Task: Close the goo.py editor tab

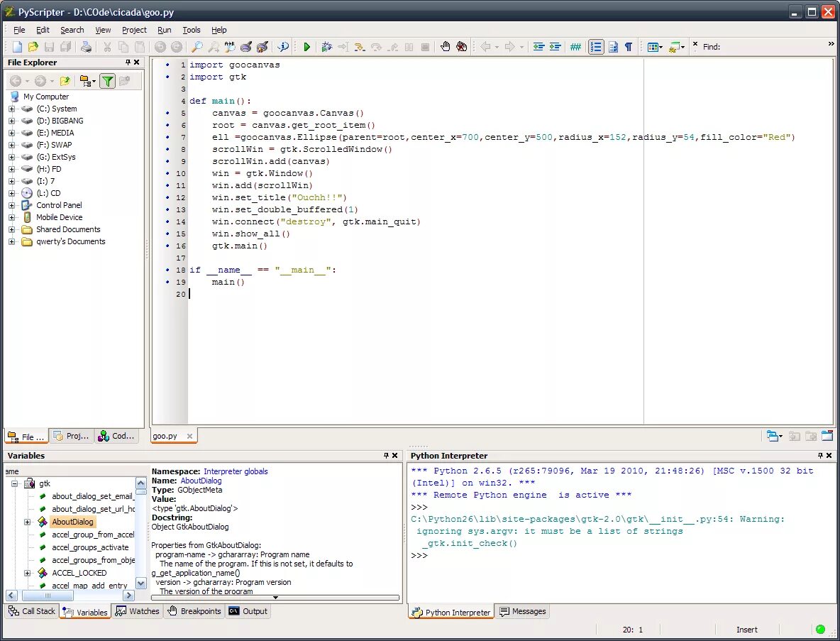Action: tap(189, 437)
